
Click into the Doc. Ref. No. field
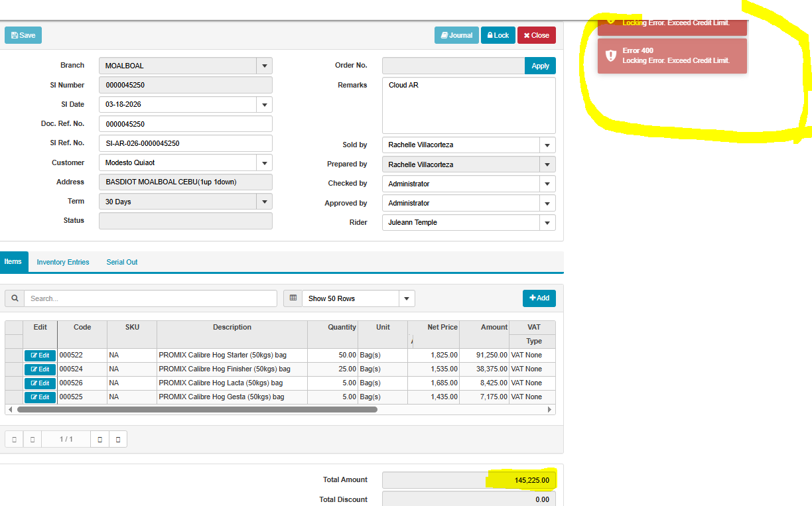[185, 124]
